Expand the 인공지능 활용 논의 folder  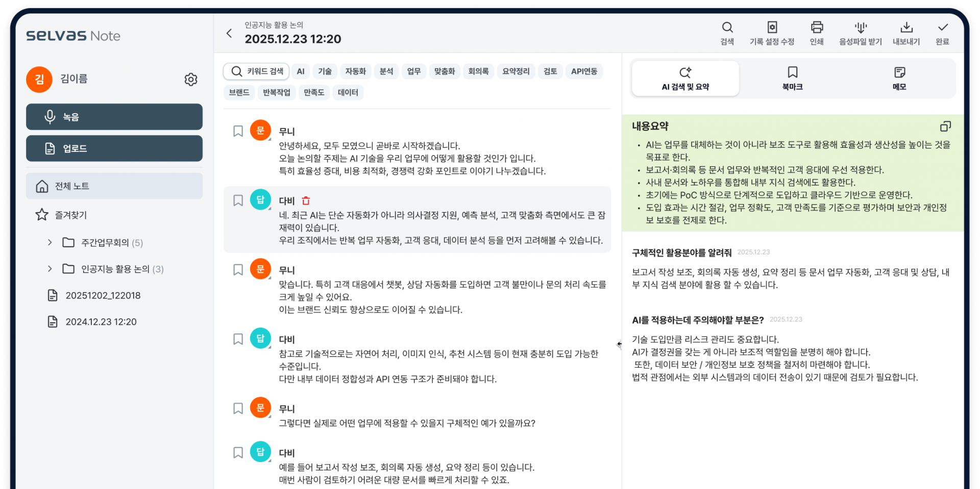(x=50, y=269)
